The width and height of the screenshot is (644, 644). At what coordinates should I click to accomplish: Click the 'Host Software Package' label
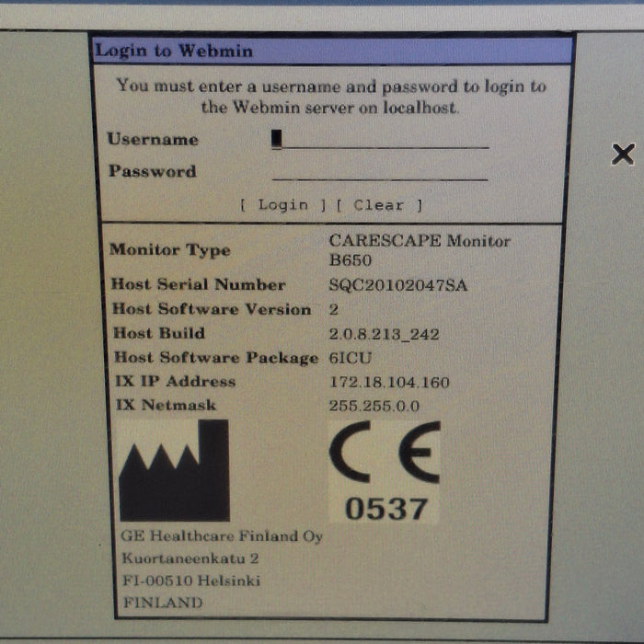click(x=216, y=358)
